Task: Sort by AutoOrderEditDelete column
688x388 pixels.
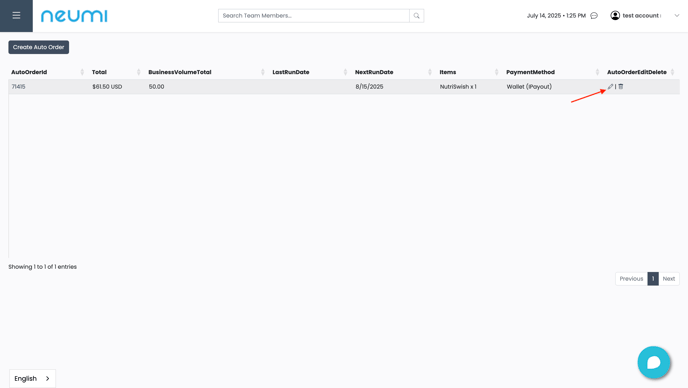Action: tap(641, 72)
